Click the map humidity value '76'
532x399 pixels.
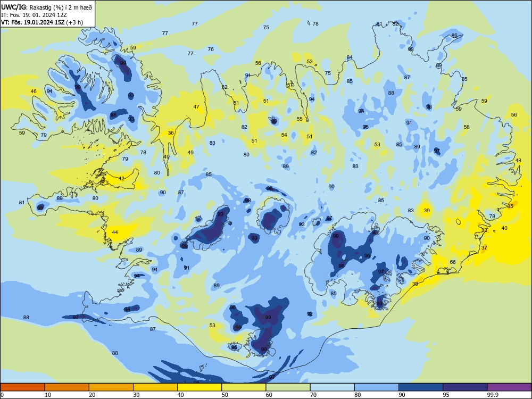(211, 49)
